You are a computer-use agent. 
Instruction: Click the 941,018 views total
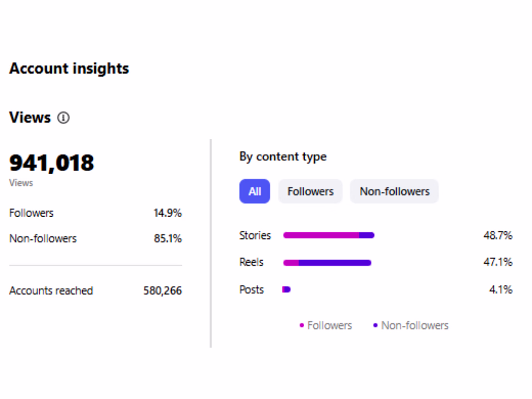tap(52, 163)
